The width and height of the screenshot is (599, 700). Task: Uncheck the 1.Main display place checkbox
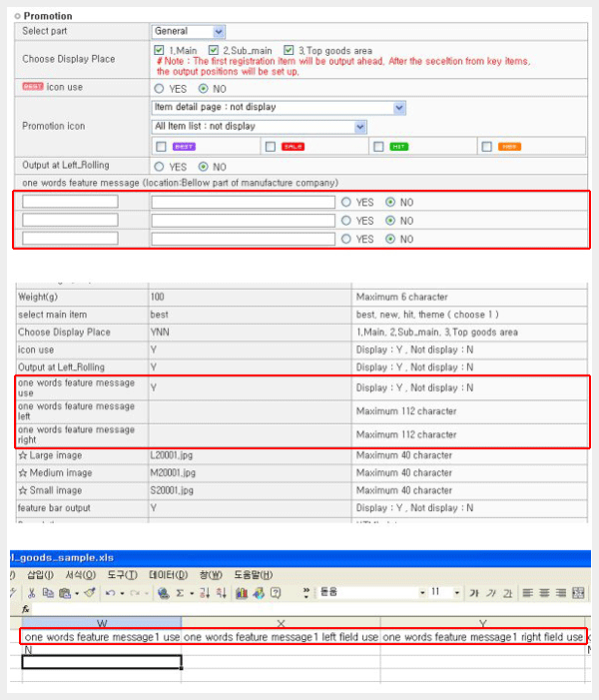160,50
